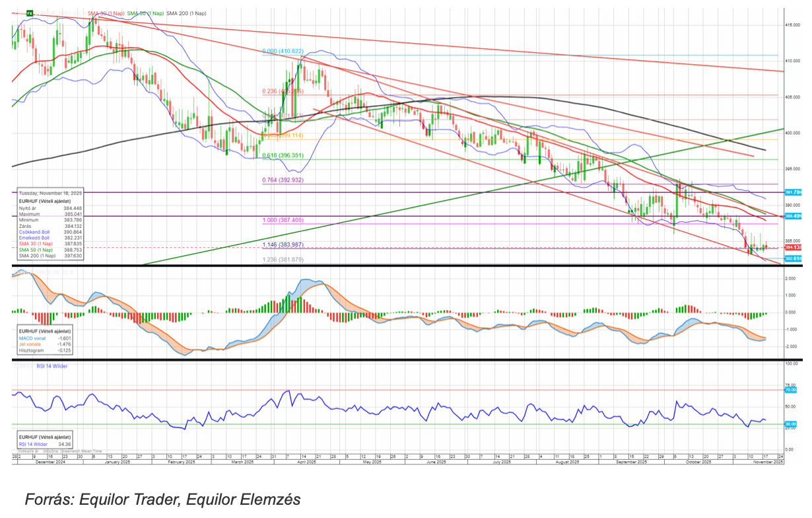The width and height of the screenshot is (812, 518).
Task: Select the SMA 30 (1 Nap) legend label
Action: [x=106, y=13]
